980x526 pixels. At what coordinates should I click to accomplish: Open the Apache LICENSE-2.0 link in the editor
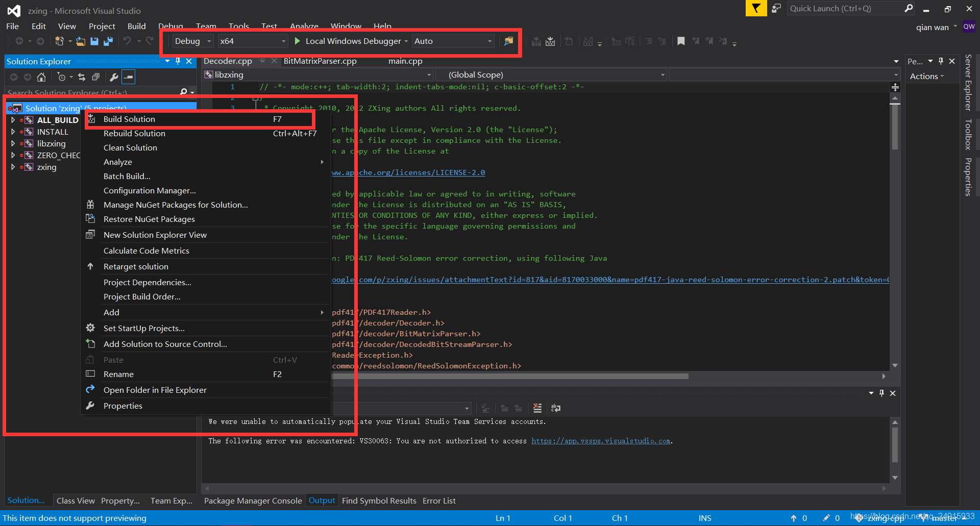(408, 173)
